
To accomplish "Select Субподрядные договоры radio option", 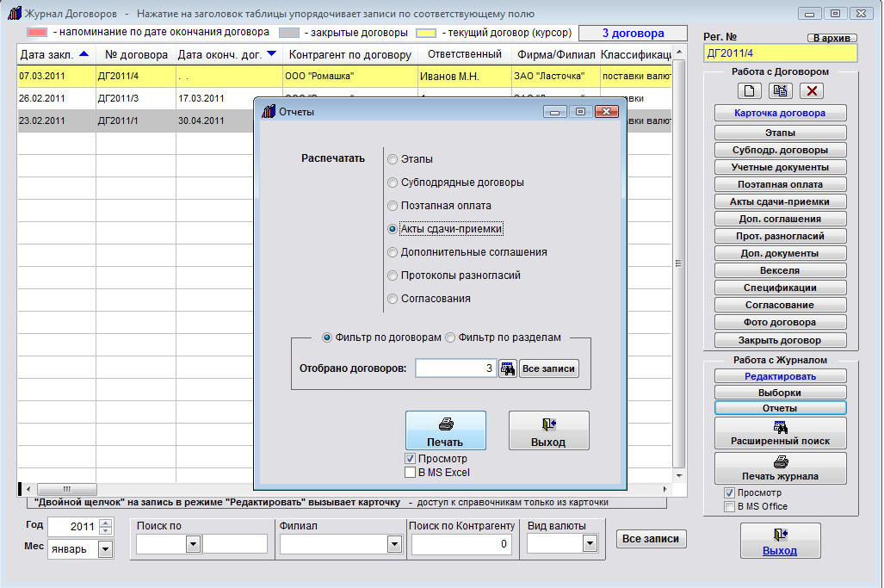I will (x=393, y=183).
